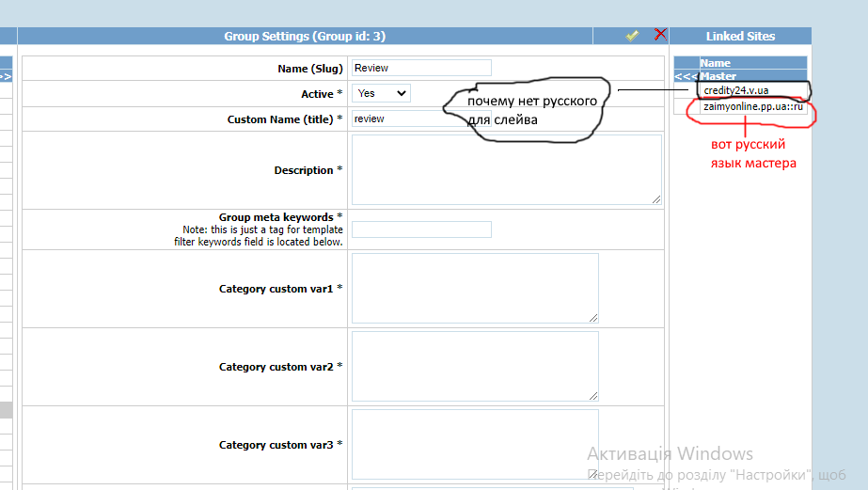
Task: Click the Name (Slug) label
Action: (x=310, y=69)
